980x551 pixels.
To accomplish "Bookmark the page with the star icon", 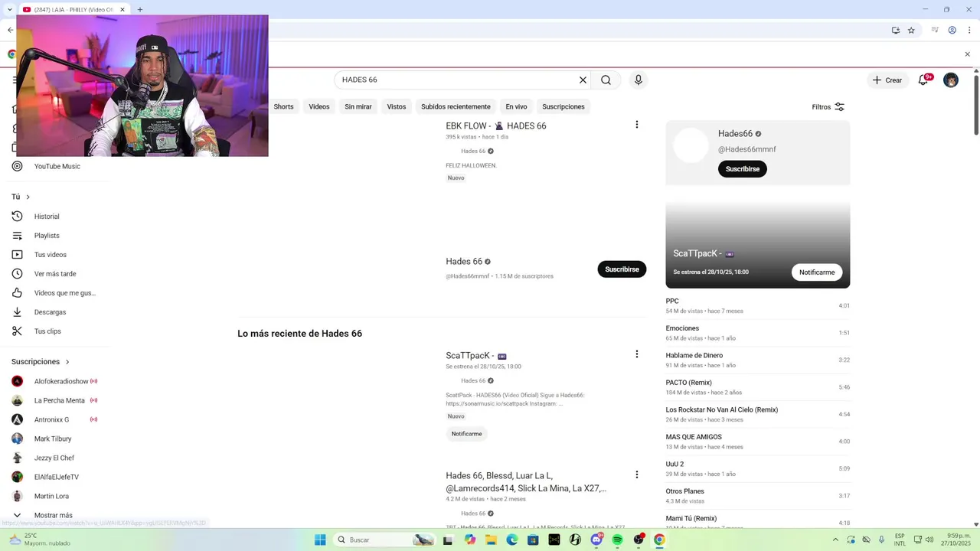I will coord(911,31).
